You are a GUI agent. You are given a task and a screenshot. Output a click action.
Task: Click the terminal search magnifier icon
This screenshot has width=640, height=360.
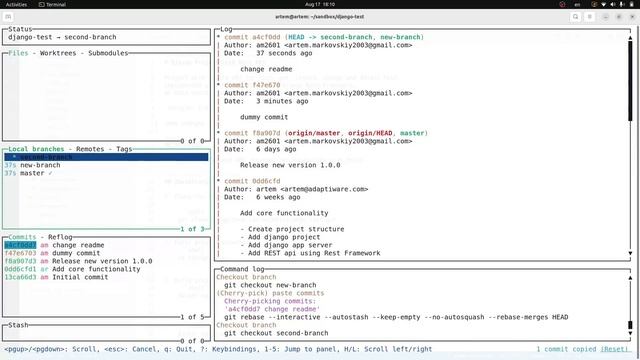coord(576,17)
